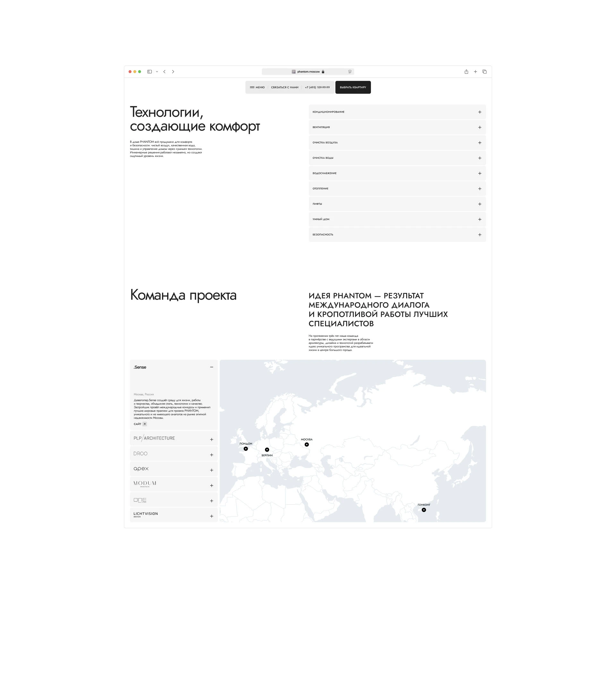Show tab overview icon in browser
This screenshot has height=689, width=616.
(484, 72)
